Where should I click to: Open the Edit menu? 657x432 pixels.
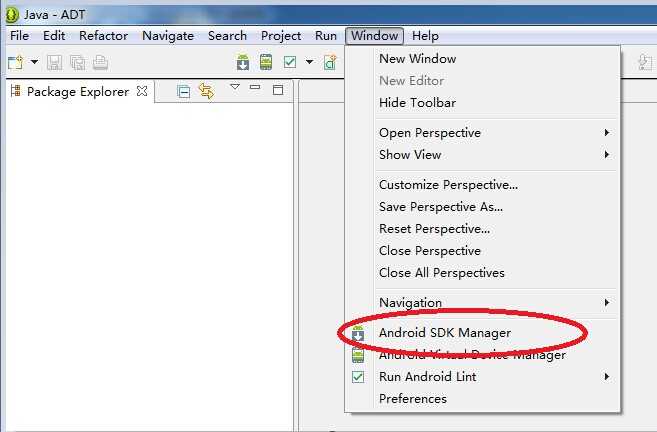click(54, 36)
